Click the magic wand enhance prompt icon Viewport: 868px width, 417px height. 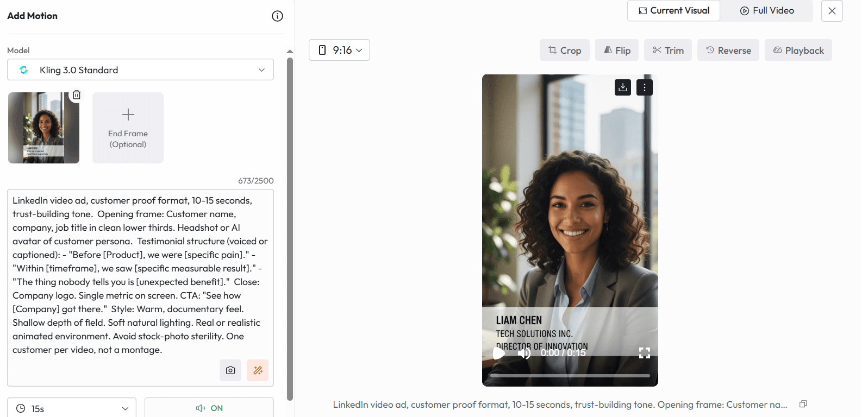(258, 370)
